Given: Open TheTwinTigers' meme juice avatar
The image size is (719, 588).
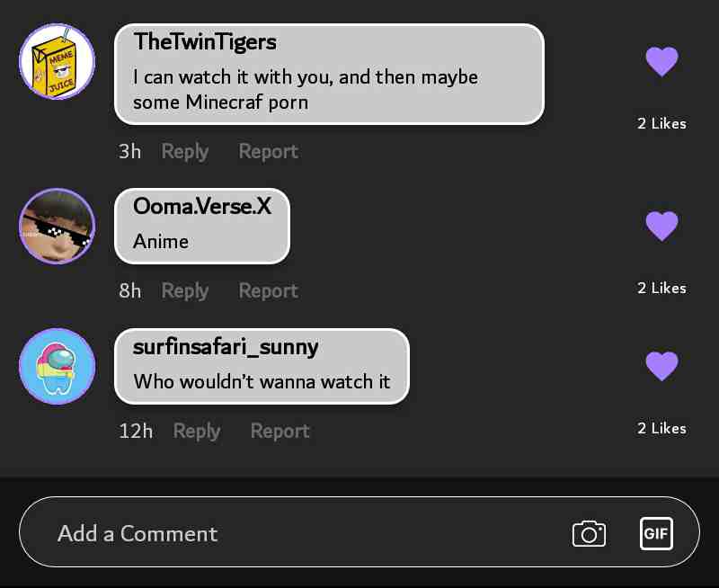Looking at the screenshot, I should [x=57, y=61].
